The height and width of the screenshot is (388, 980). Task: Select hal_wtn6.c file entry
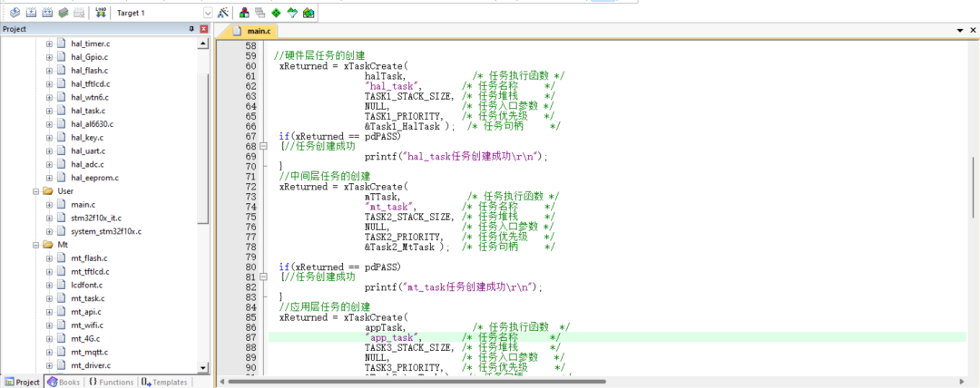point(89,98)
